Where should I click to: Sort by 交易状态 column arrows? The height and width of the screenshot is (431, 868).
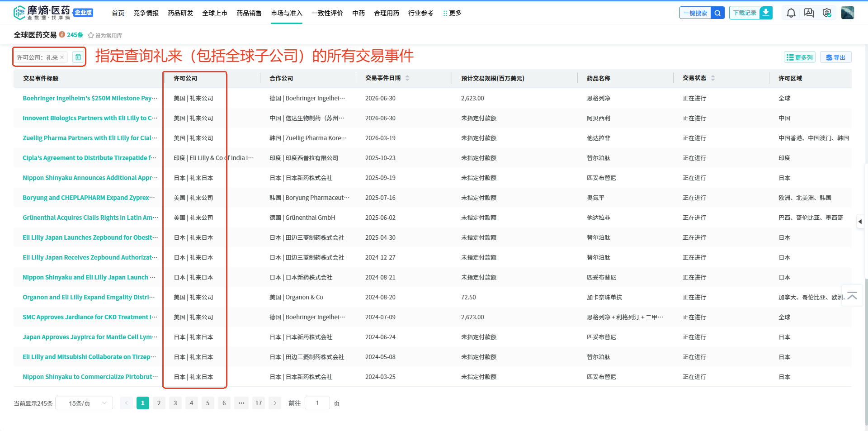point(713,78)
